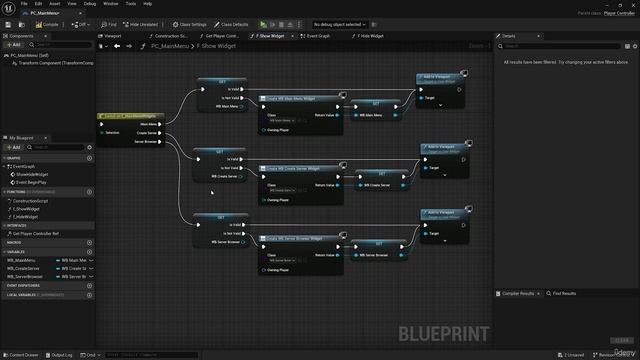Viewport: 640px width, 360px height.
Task: Click the Browse to asset icon
Action: [22, 24]
